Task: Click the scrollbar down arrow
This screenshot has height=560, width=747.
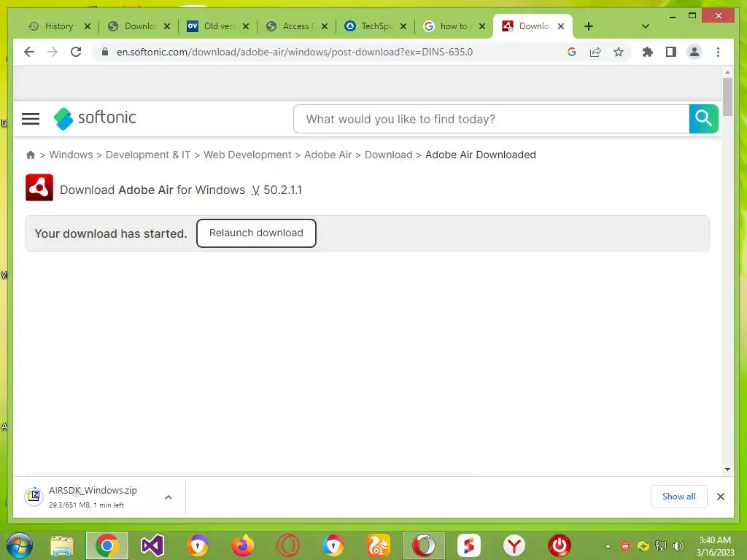Action: (727, 470)
